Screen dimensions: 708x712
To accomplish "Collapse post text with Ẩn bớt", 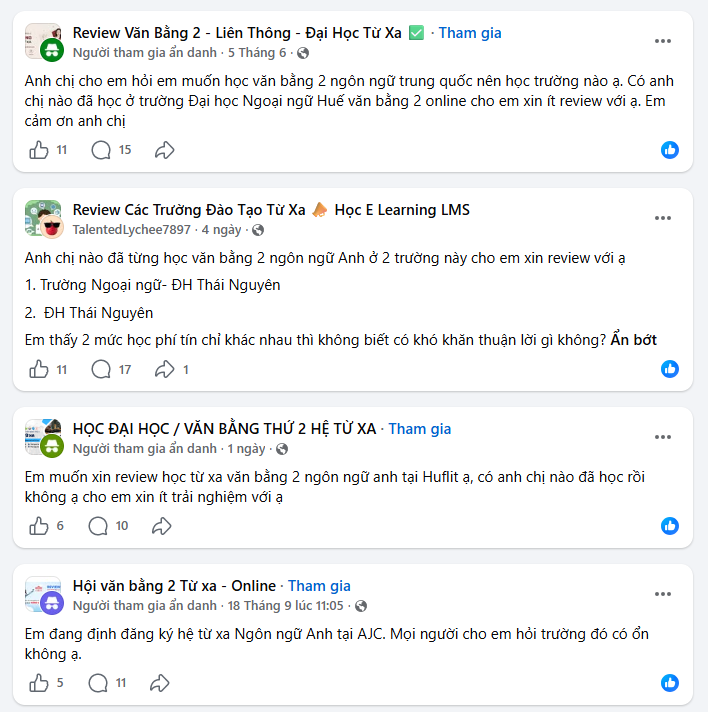I will tap(634, 340).
